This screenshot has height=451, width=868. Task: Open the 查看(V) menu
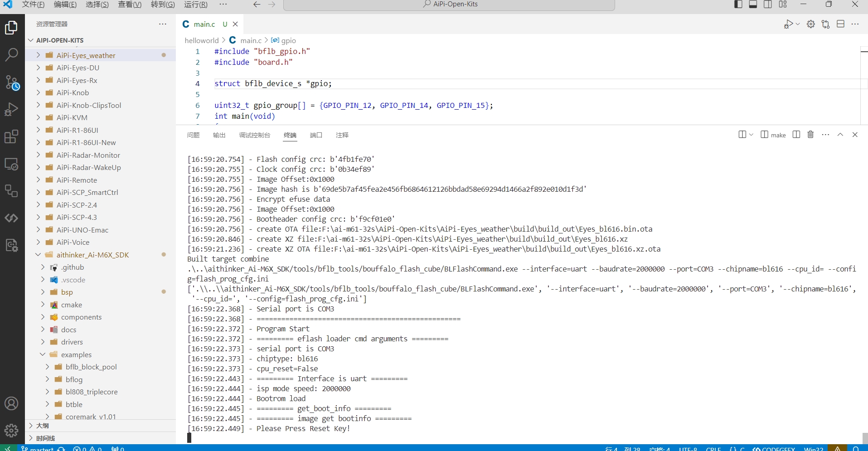130,5
